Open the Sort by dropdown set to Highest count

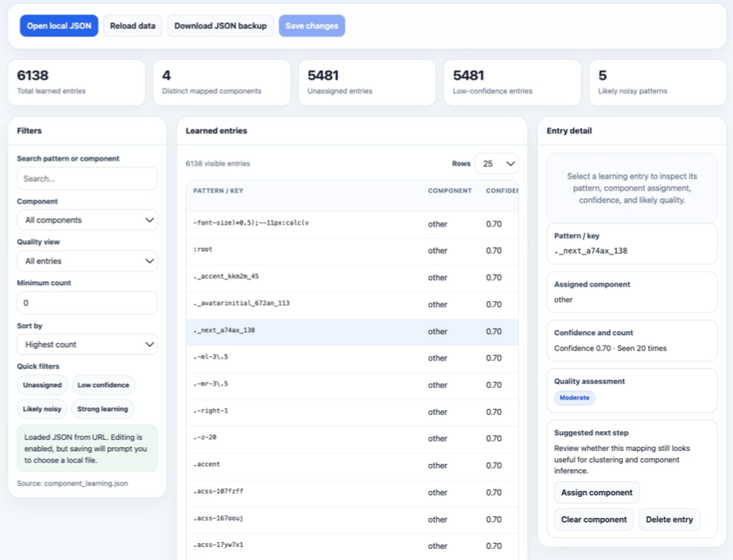tap(87, 345)
